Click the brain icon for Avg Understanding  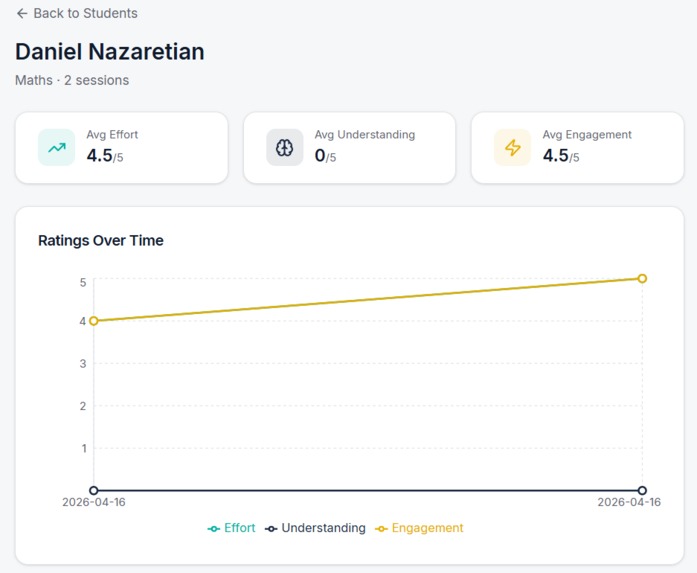click(x=284, y=147)
